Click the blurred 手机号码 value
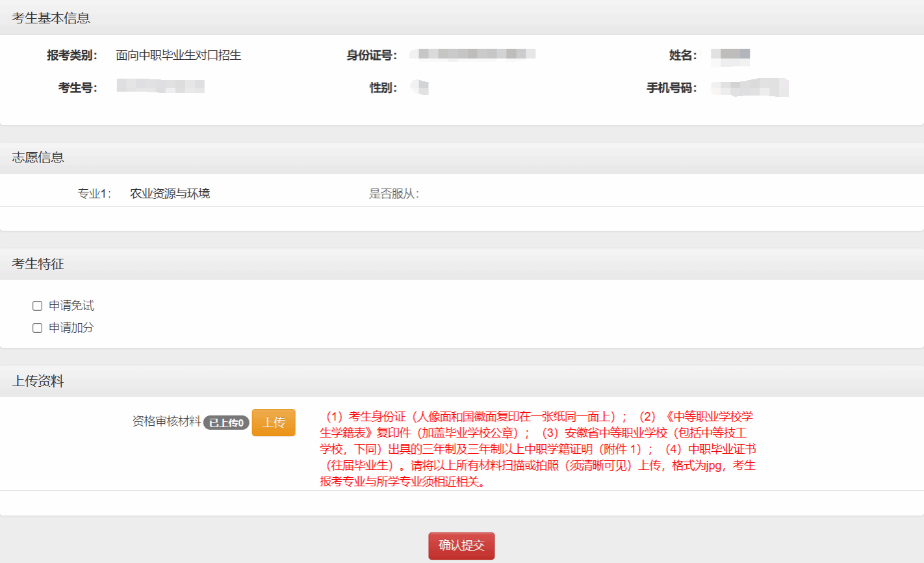This screenshot has width=924, height=563. coord(749,87)
